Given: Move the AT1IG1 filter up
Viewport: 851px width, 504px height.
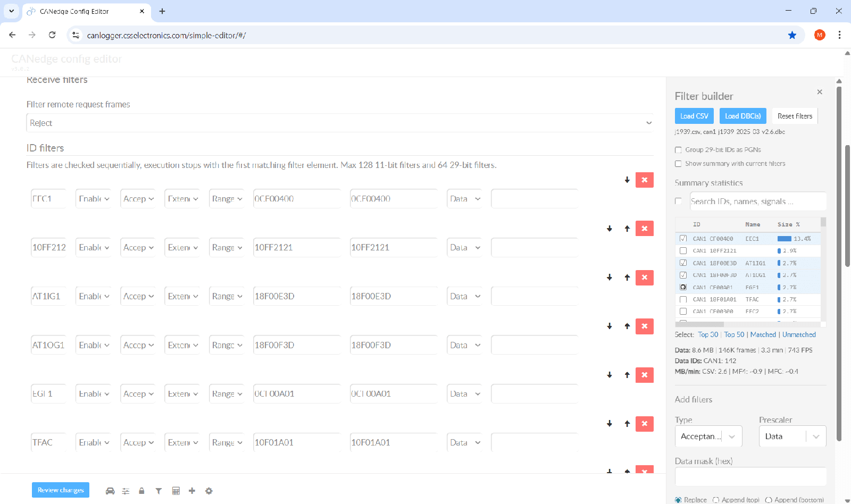Looking at the screenshot, I should pyautogui.click(x=627, y=278).
